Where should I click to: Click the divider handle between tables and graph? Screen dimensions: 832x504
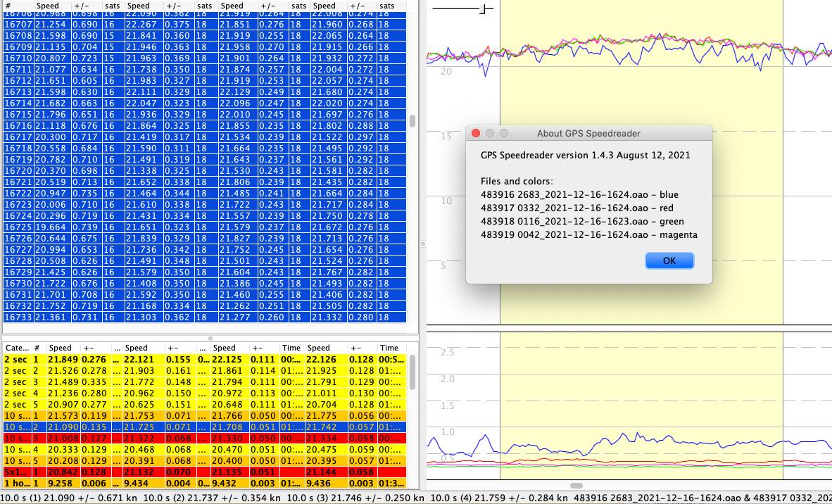pyautogui.click(x=422, y=244)
